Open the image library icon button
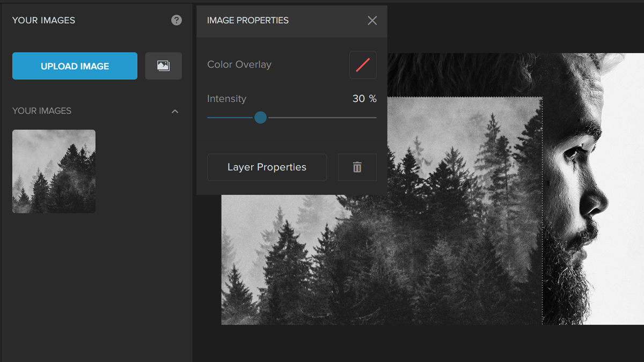 coord(163,66)
